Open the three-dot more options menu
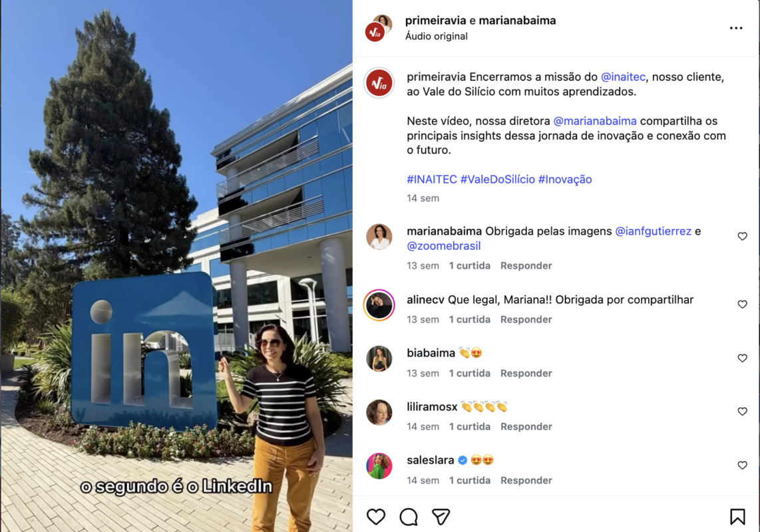 [736, 28]
